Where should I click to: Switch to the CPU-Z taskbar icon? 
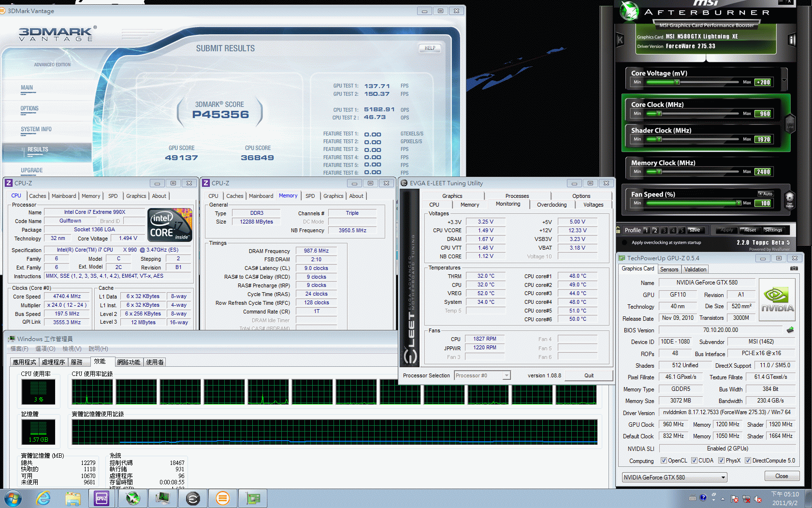point(102,498)
